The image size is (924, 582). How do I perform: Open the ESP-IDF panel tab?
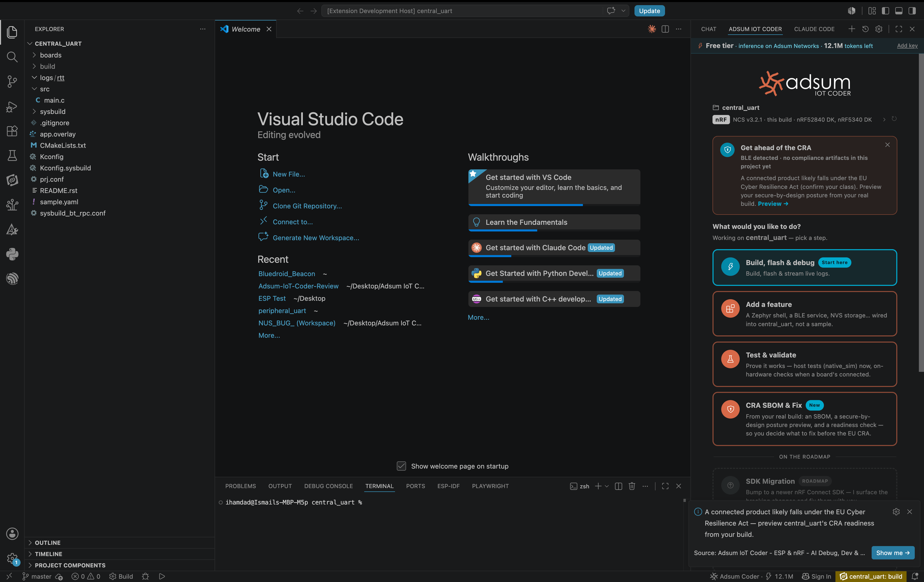coord(448,486)
